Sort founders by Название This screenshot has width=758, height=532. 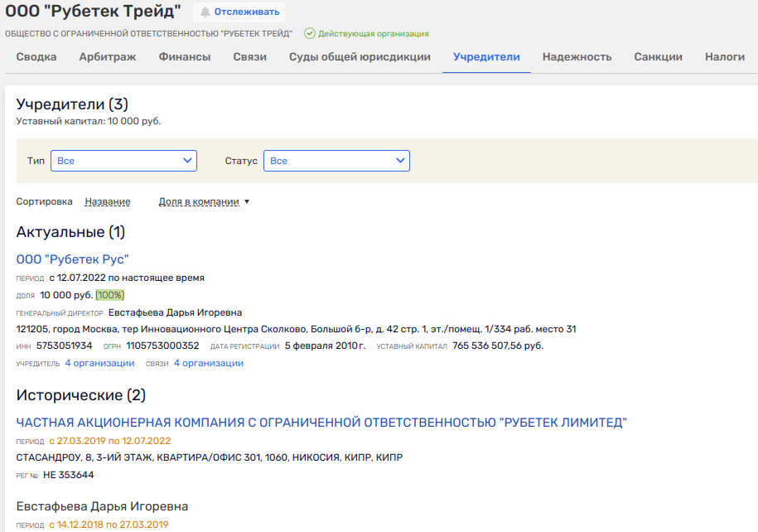[x=108, y=201]
